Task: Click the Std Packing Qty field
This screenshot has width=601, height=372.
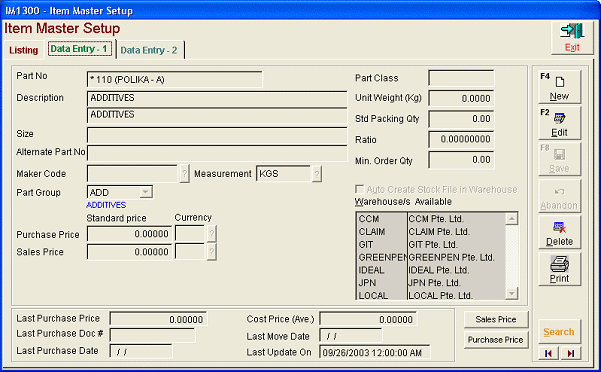Action: (x=461, y=119)
